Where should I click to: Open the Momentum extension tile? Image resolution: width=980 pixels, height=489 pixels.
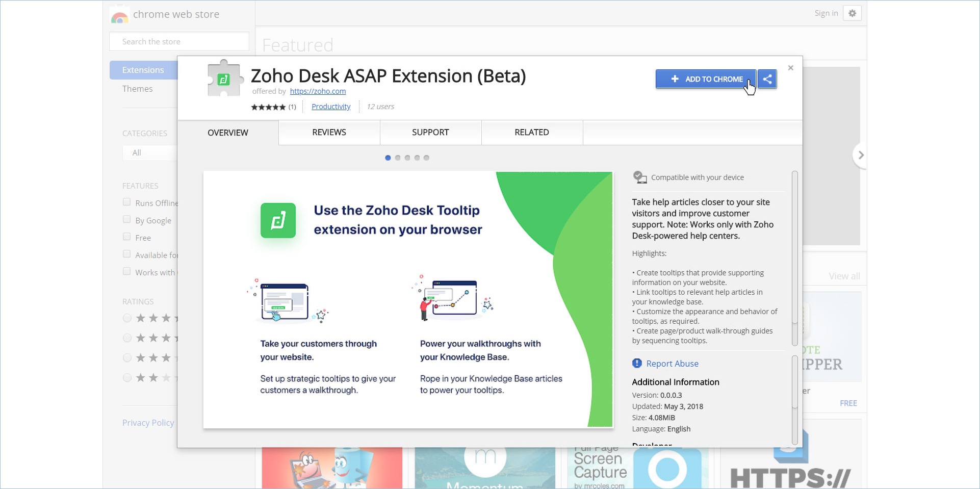tap(485, 468)
